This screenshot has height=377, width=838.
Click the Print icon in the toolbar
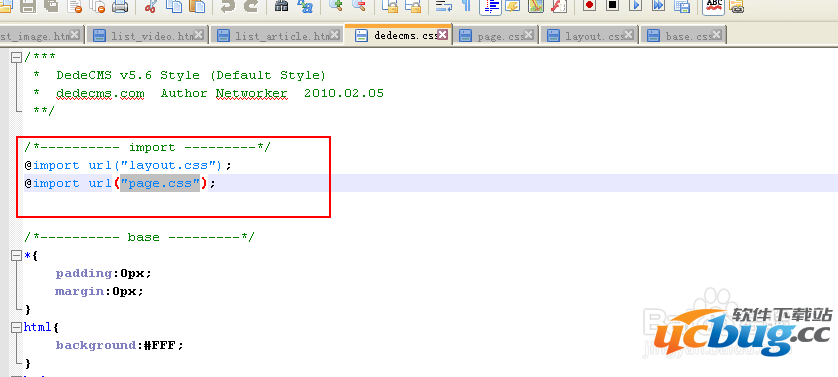[x=120, y=6]
